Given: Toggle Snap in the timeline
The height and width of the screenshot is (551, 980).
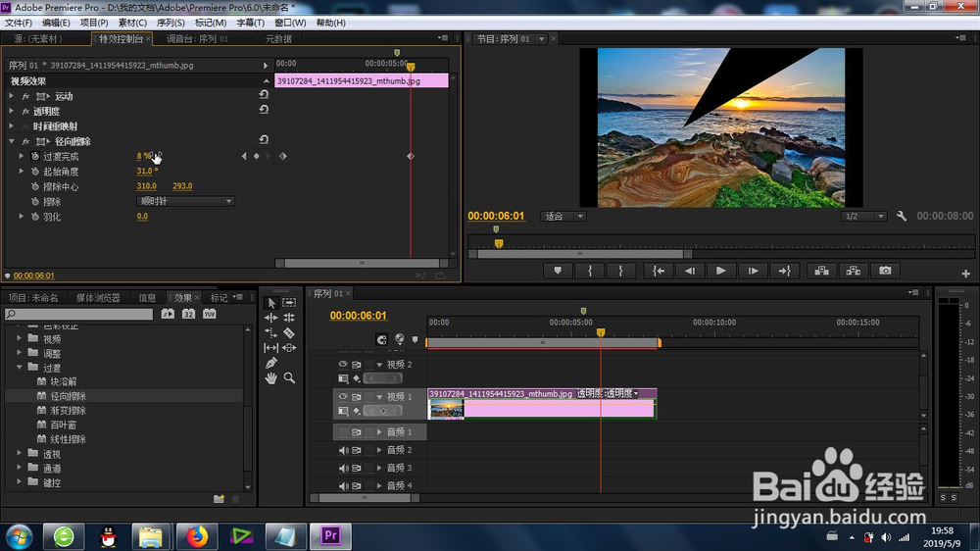Looking at the screenshot, I should pos(381,339).
